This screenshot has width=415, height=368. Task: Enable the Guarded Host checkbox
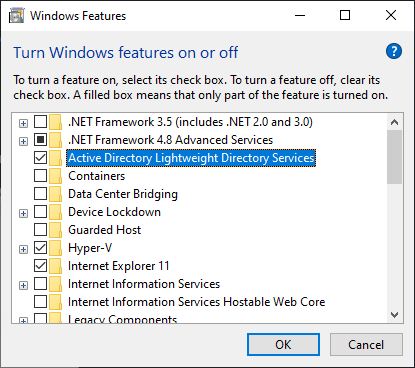click(x=40, y=230)
